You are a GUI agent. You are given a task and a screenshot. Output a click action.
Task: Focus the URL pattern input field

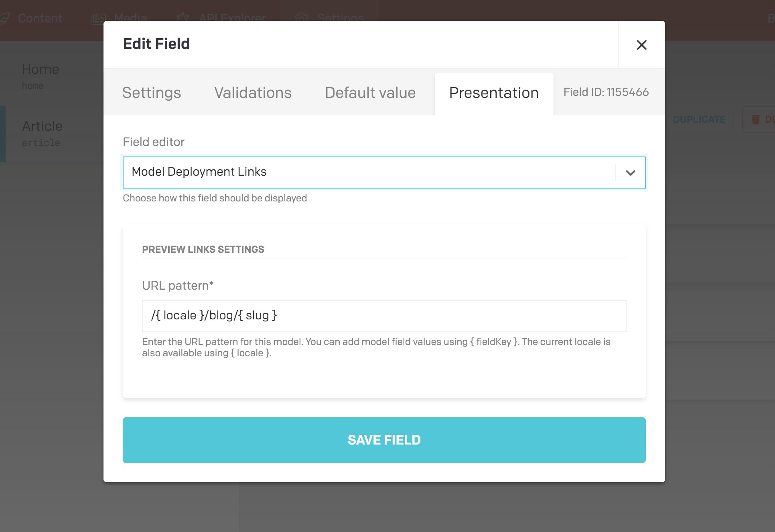[x=384, y=316]
